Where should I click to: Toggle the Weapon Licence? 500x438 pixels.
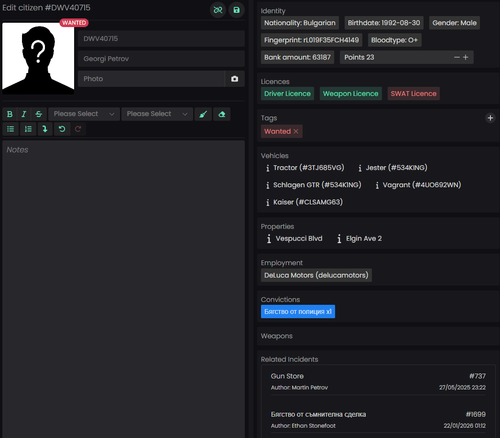(351, 94)
